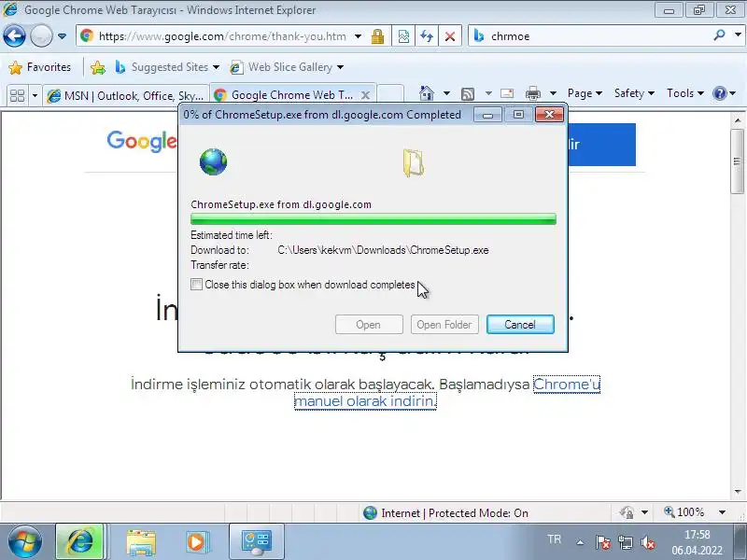Screen dimensions: 747x560
Task: Open the recent pages dropdown arrow
Action: click(62, 36)
